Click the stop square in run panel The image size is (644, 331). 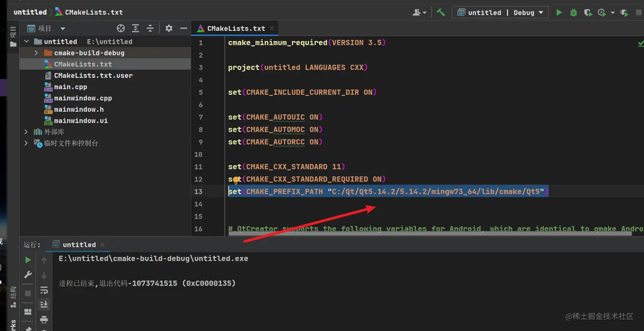point(28,294)
